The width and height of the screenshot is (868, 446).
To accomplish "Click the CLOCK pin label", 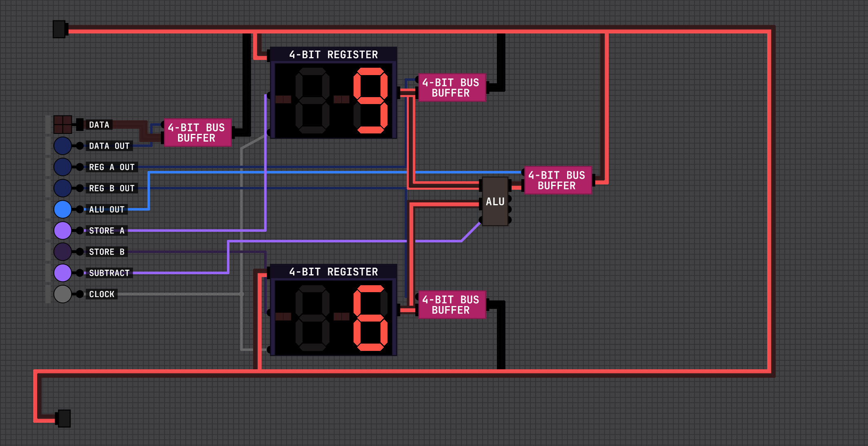I will [102, 294].
